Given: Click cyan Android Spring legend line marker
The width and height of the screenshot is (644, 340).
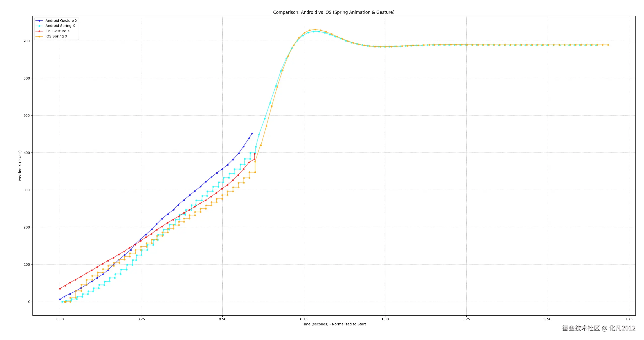Looking at the screenshot, I should 39,26.
